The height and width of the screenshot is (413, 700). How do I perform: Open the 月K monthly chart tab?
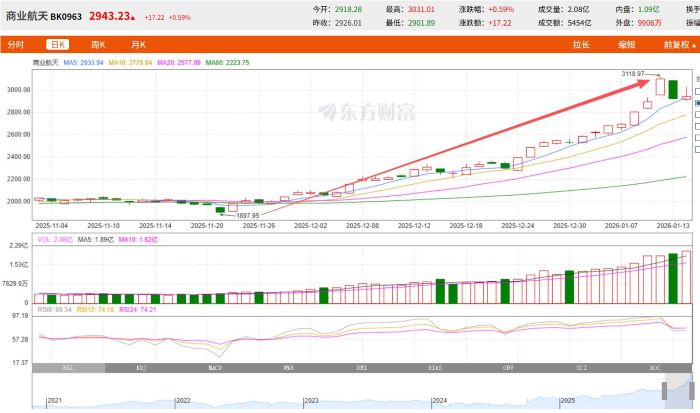138,45
